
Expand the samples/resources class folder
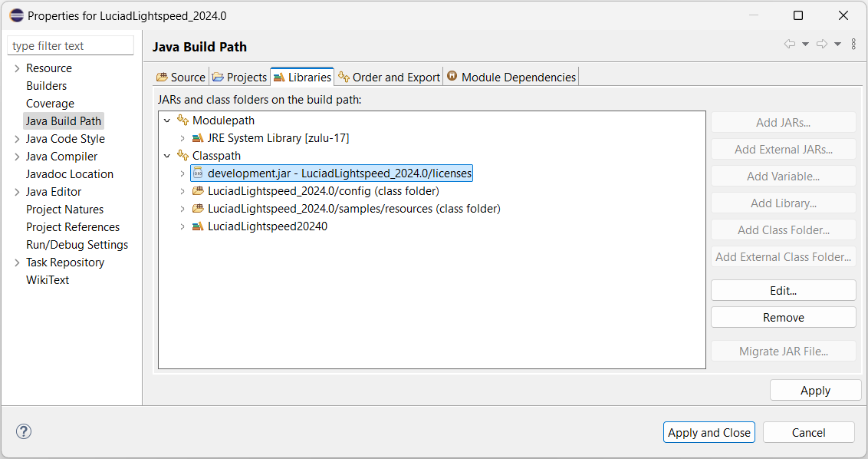tap(182, 209)
